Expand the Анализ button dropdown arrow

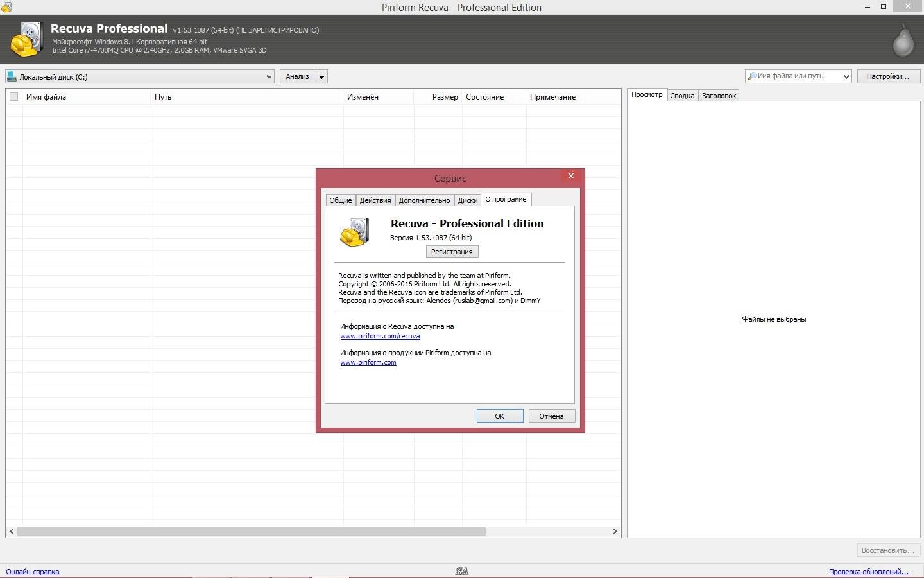pos(321,76)
